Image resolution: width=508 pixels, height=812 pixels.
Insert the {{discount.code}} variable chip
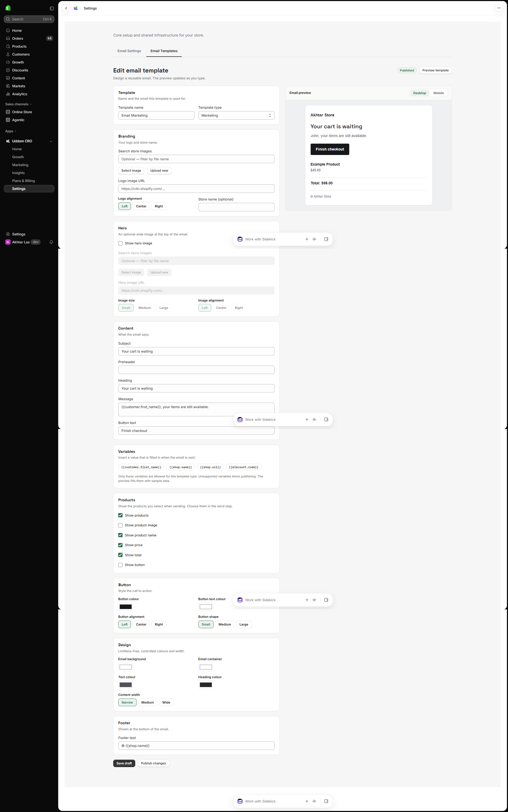pos(244,467)
